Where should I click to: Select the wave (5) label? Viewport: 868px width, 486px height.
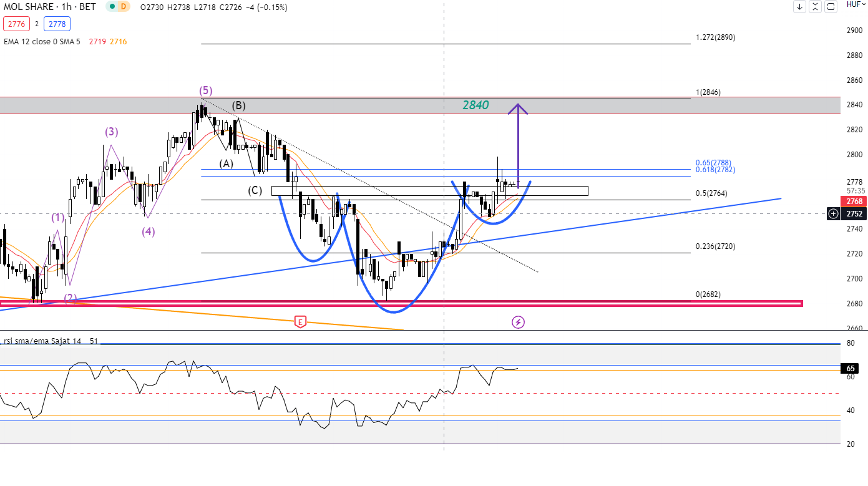tap(206, 90)
